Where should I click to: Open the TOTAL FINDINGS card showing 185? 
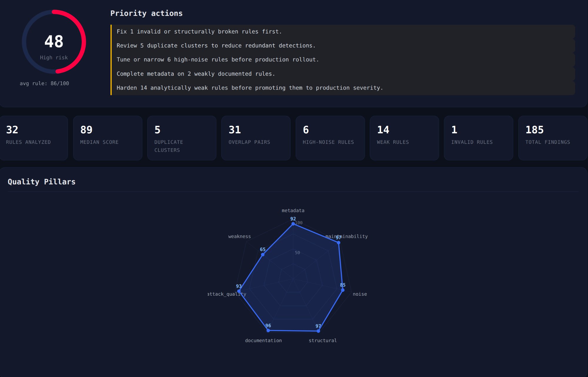(553, 137)
